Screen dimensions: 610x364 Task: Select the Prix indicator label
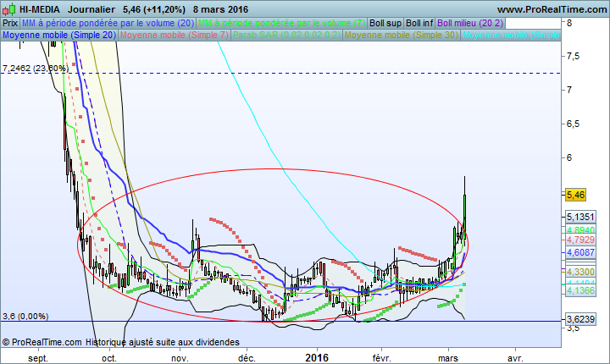[x=10, y=23]
